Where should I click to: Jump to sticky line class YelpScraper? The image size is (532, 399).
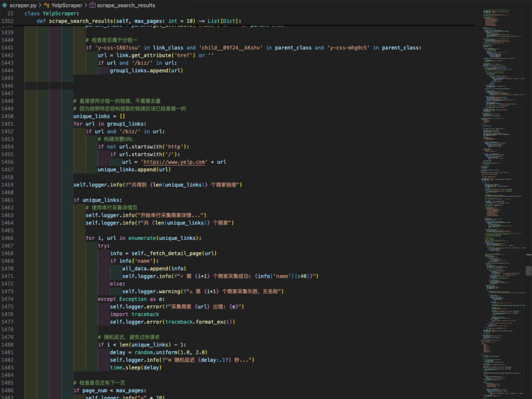tap(52, 13)
